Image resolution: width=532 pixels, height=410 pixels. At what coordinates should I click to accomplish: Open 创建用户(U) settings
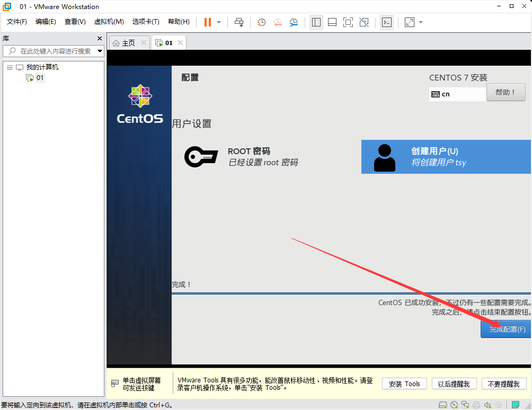[446, 157]
